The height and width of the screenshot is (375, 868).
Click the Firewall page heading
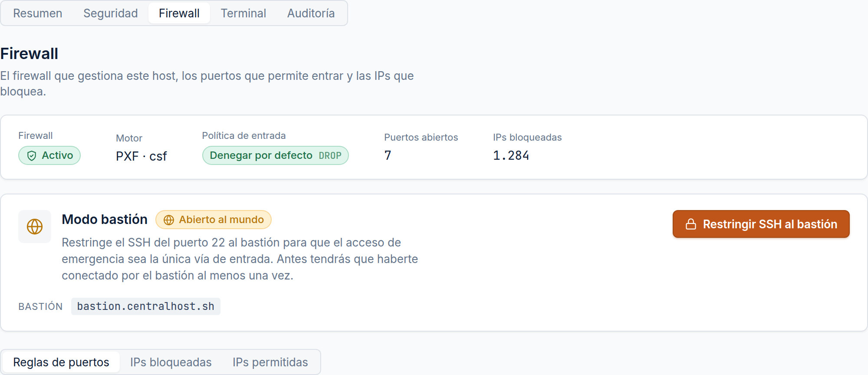29,54
